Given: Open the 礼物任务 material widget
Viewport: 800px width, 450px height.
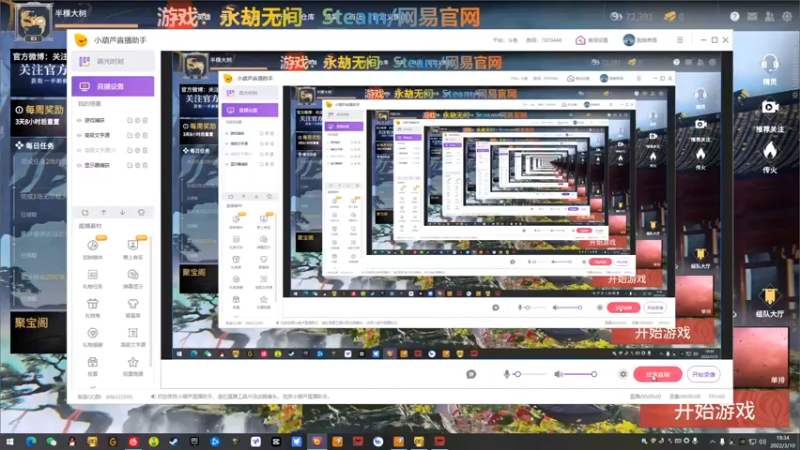Looking at the screenshot, I should 93,279.
